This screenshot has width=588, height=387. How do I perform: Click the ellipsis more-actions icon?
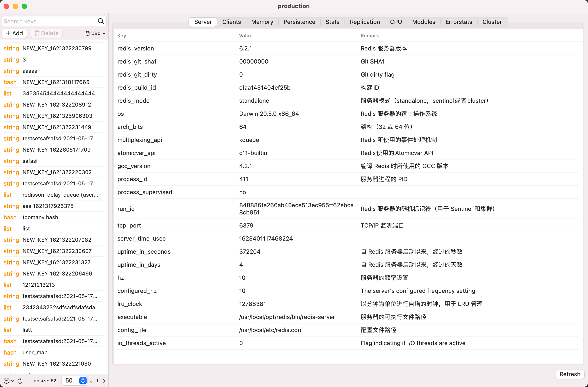[6, 381]
